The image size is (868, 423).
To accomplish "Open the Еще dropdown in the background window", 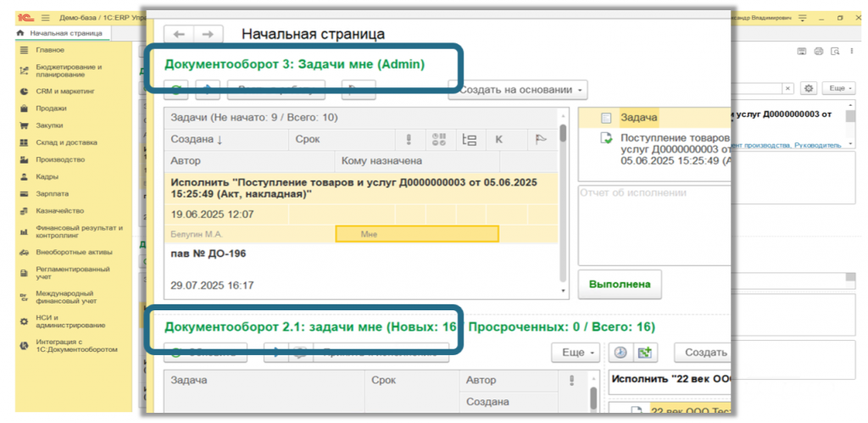I will click(x=838, y=89).
